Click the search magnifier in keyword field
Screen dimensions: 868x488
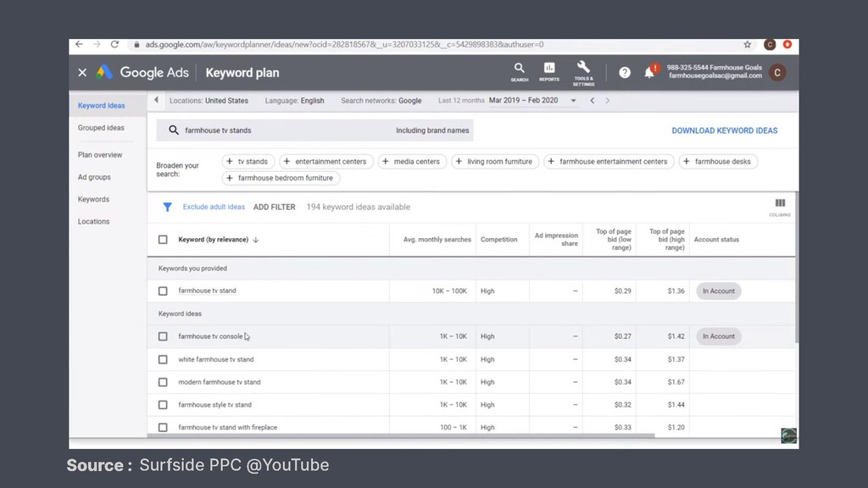173,130
